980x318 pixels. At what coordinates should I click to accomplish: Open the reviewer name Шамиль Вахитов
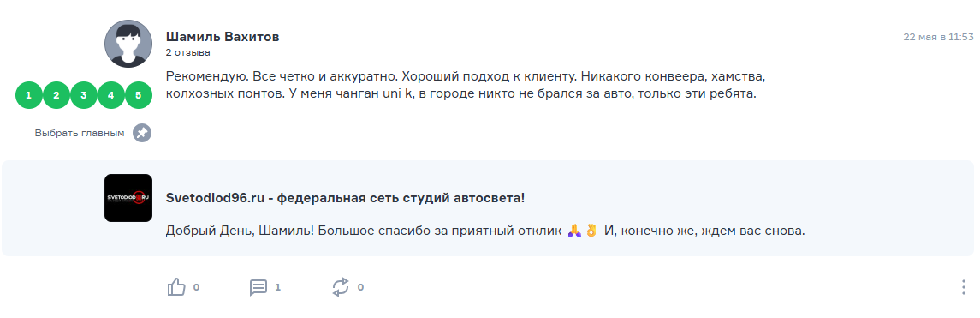tap(223, 37)
